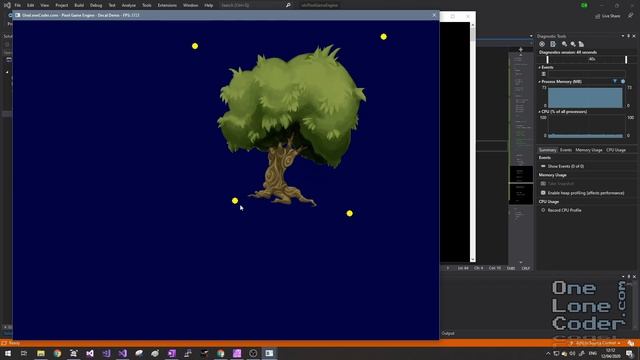
Task: Open the File menu
Action: point(18,5)
